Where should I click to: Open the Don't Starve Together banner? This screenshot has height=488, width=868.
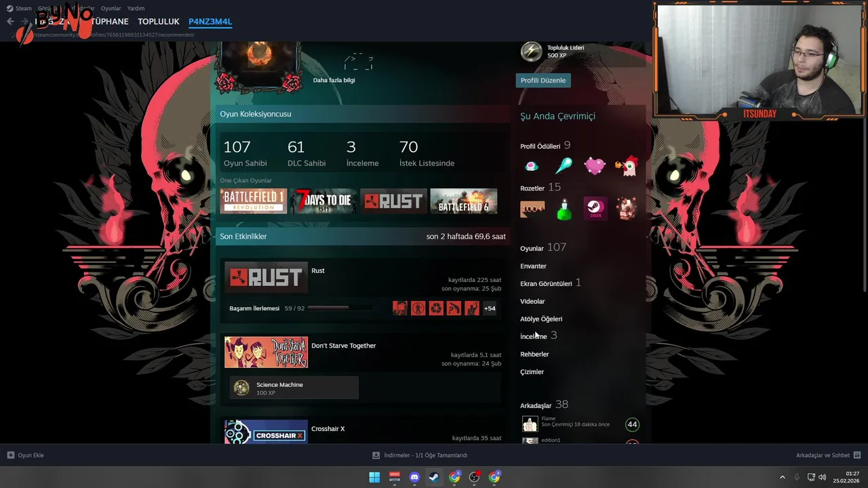(x=266, y=352)
